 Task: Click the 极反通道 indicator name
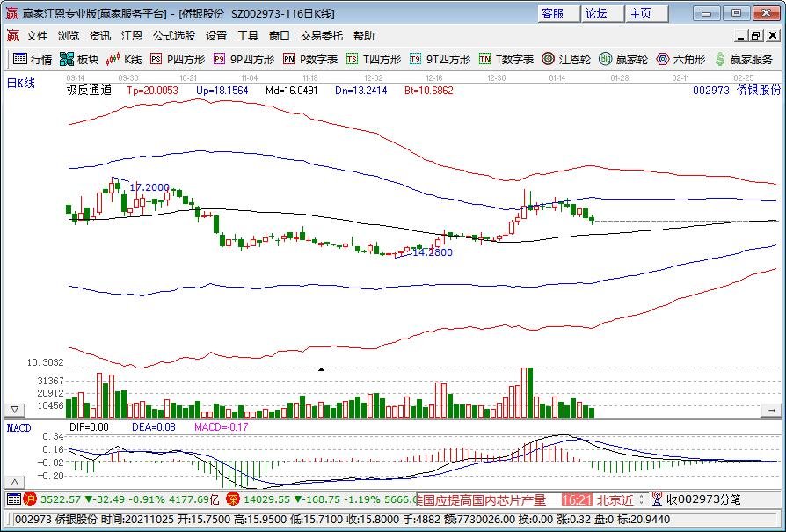89,91
